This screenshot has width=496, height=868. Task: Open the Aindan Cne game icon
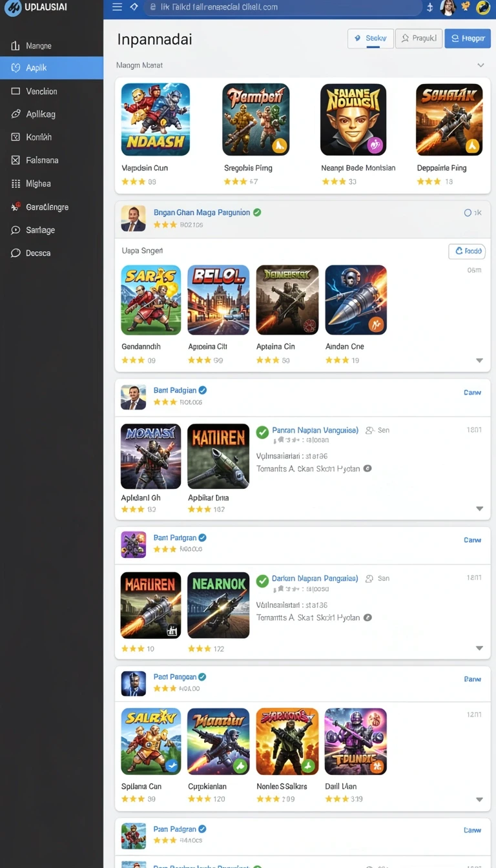(356, 300)
